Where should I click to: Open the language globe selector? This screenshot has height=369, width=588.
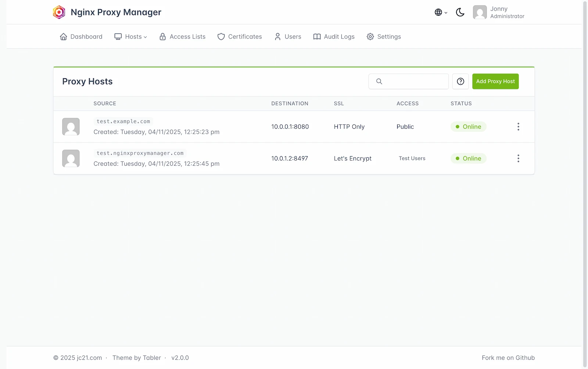(441, 12)
